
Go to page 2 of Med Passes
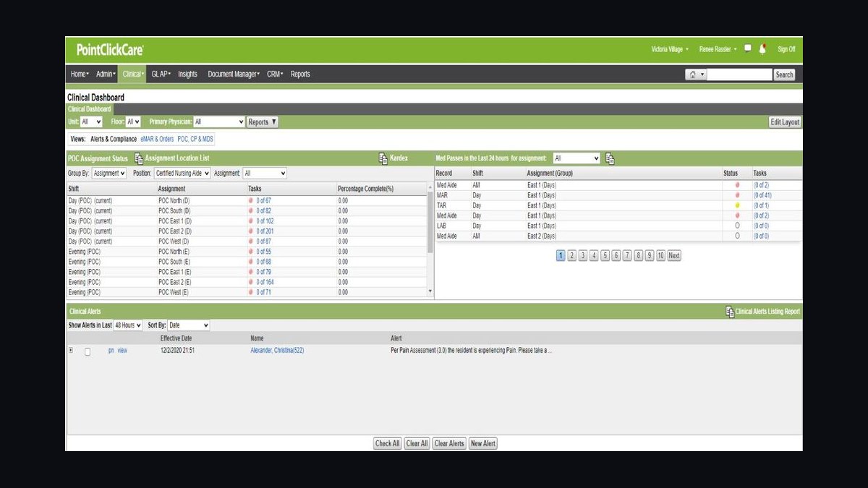pyautogui.click(x=571, y=255)
